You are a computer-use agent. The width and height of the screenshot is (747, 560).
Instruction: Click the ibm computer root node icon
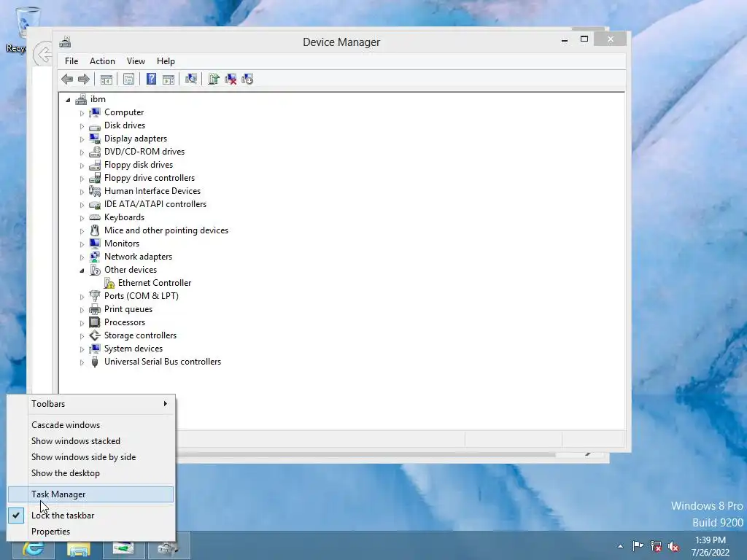tap(81, 99)
